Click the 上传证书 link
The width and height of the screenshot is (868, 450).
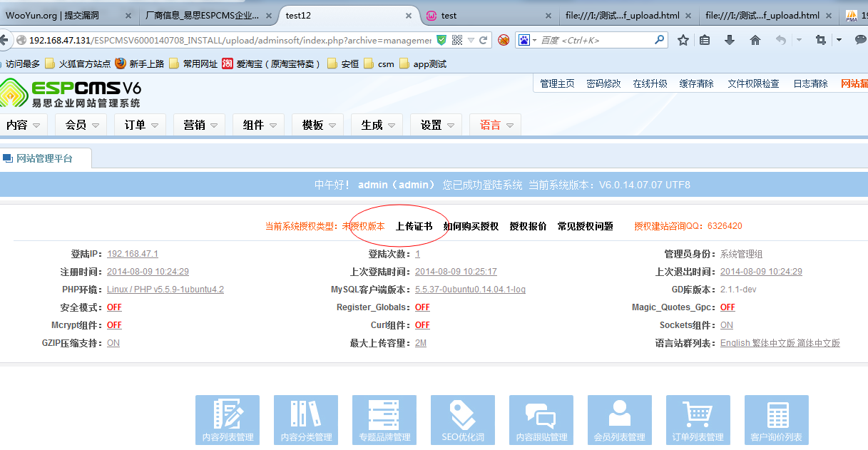[x=414, y=226]
